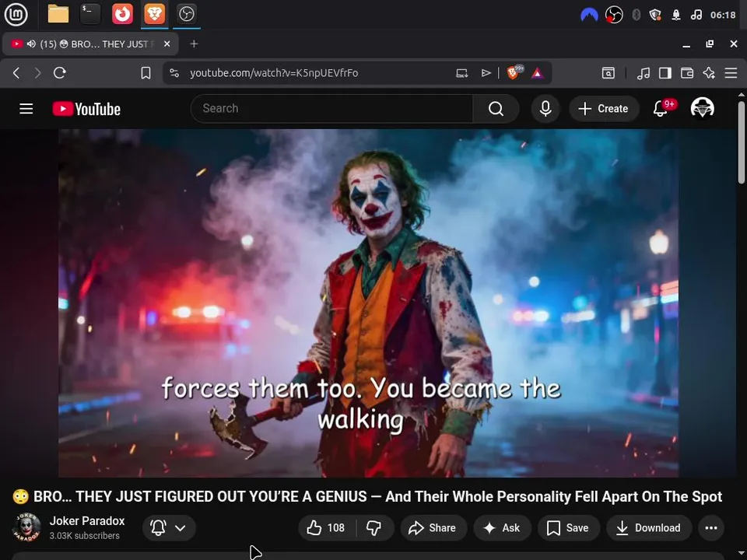Image resolution: width=747 pixels, height=560 pixels.
Task: Open the sound music-note tray icon
Action: (x=696, y=15)
